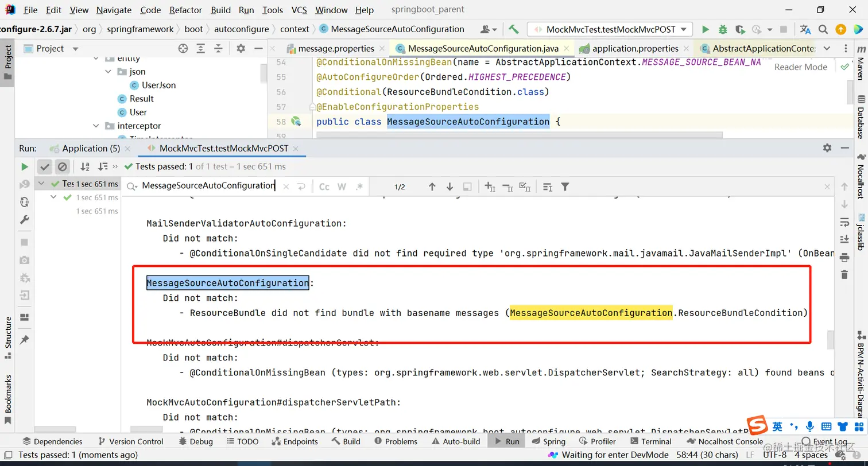Start debugging with the bug icon
This screenshot has width=868, height=466.
[x=723, y=29]
